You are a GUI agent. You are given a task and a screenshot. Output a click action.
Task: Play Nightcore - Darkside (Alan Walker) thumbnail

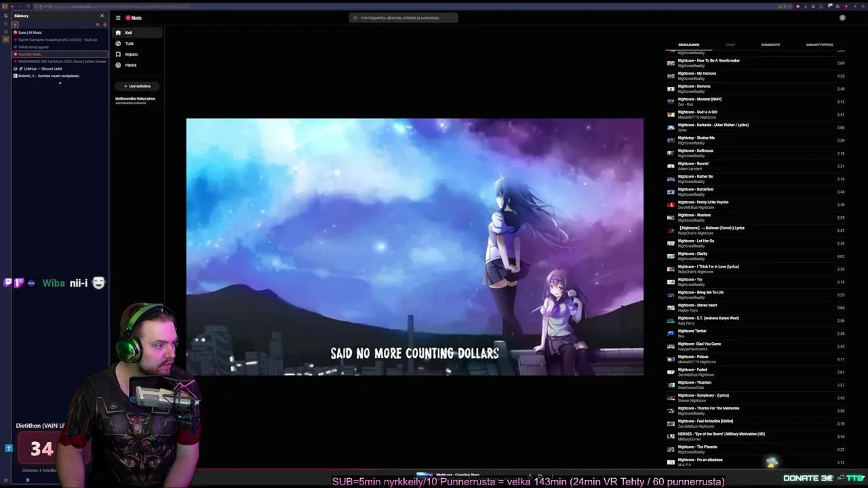(671, 127)
